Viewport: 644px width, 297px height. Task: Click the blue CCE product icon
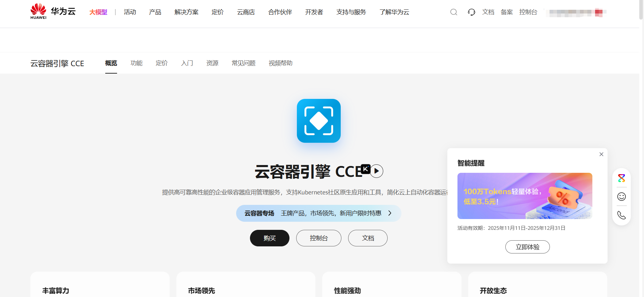click(319, 121)
